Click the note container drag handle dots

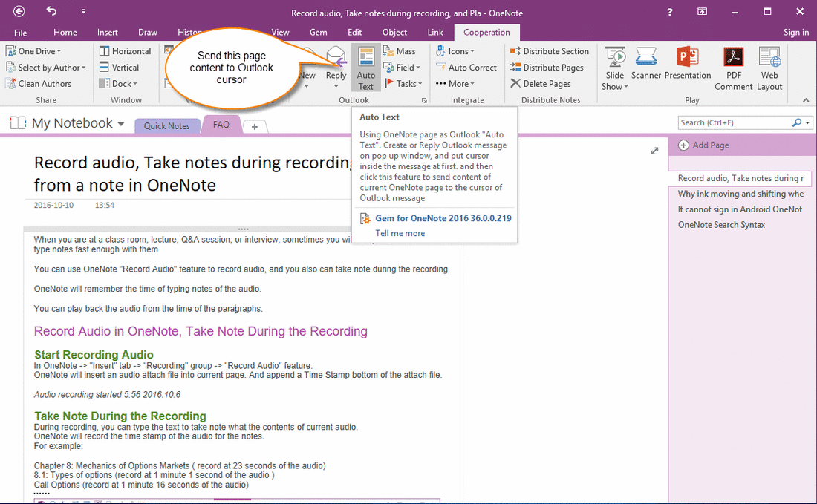click(243, 229)
